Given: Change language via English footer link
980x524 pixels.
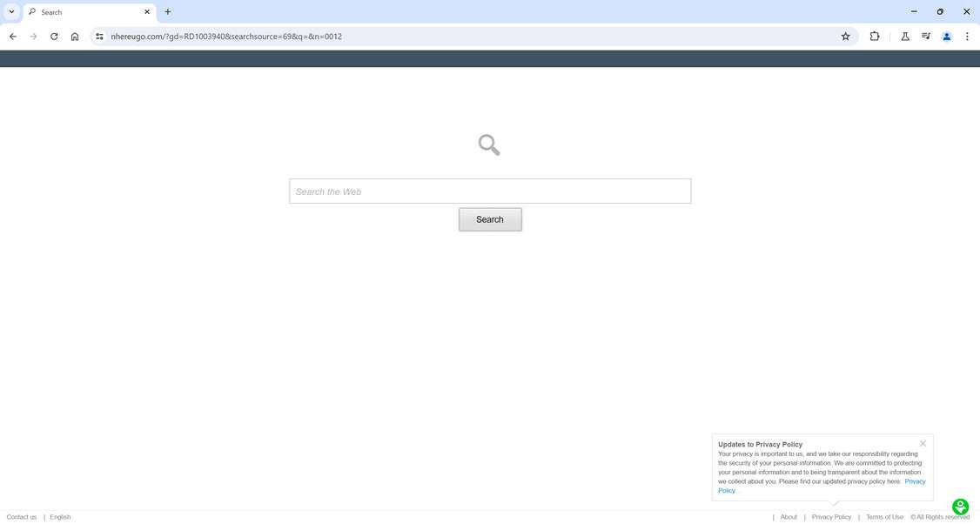Looking at the screenshot, I should (60, 517).
